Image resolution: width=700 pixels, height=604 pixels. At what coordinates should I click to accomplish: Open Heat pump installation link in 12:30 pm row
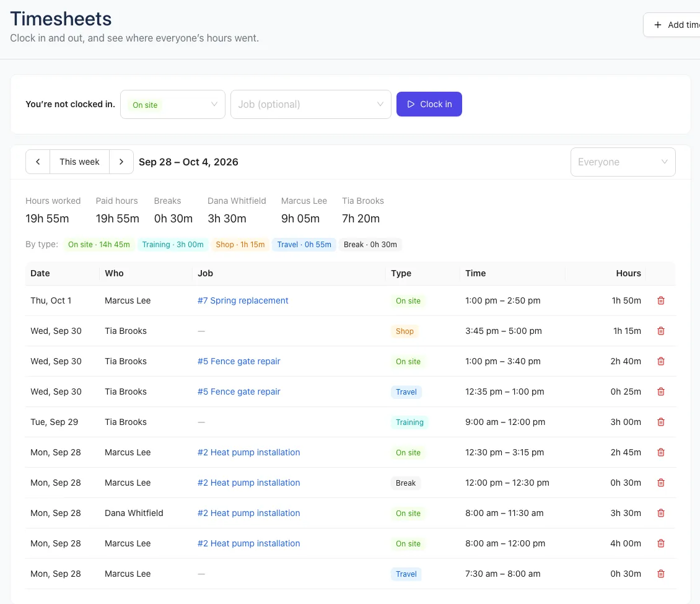pyautogui.click(x=248, y=452)
